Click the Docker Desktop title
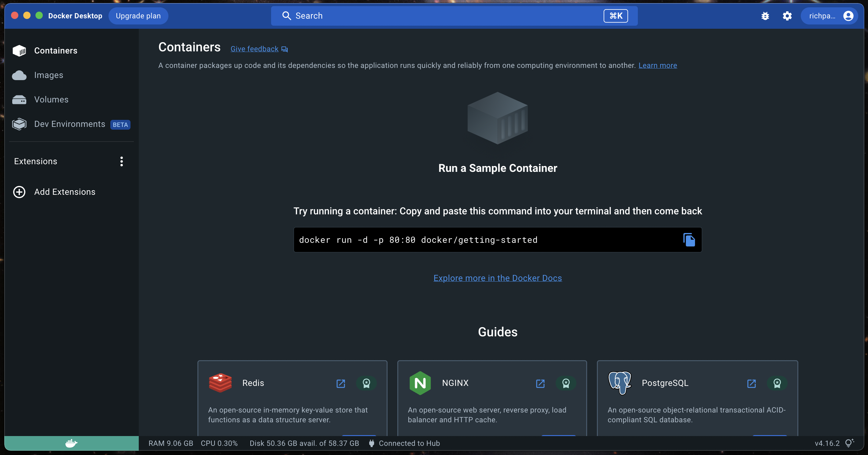868x455 pixels. pos(75,16)
